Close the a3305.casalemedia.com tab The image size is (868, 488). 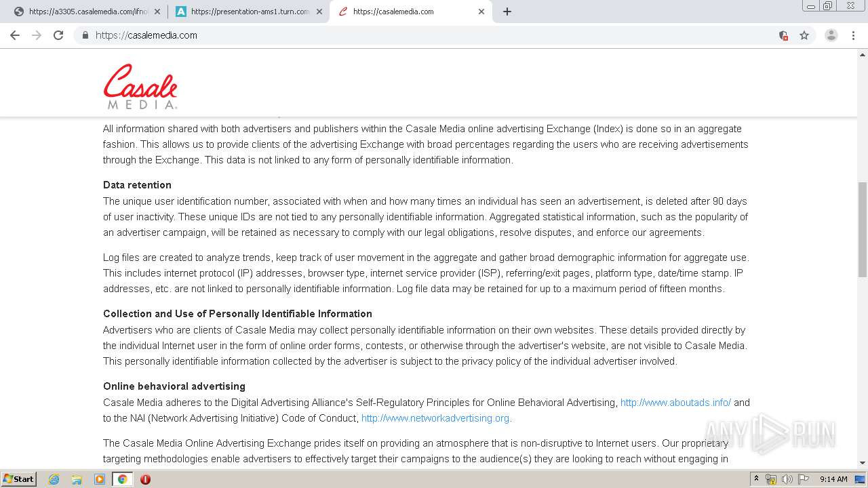click(157, 12)
